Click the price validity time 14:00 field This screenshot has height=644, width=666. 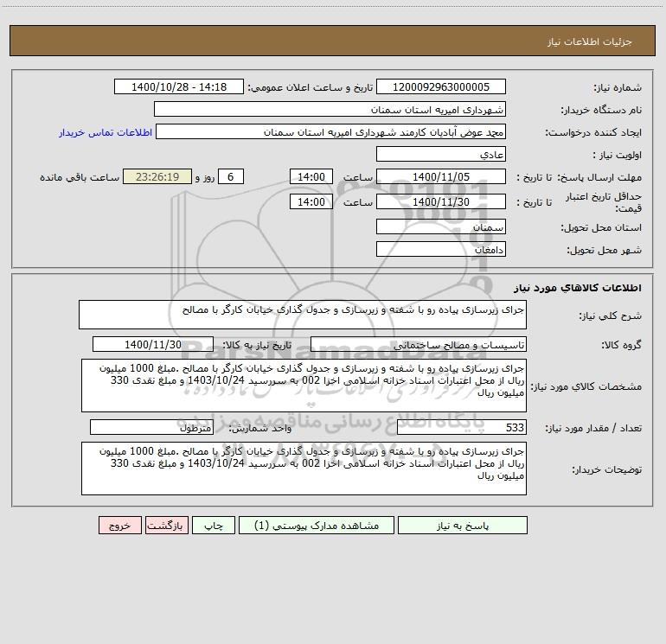pyautogui.click(x=311, y=201)
